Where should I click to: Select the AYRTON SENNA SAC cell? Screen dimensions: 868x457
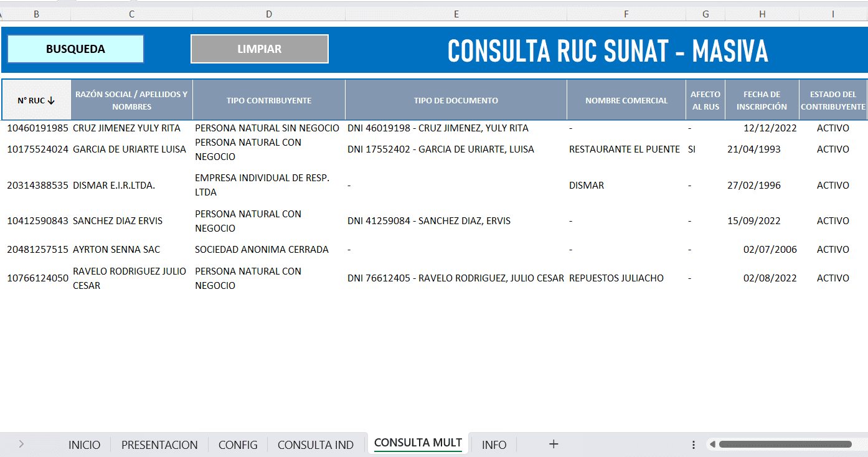116,250
